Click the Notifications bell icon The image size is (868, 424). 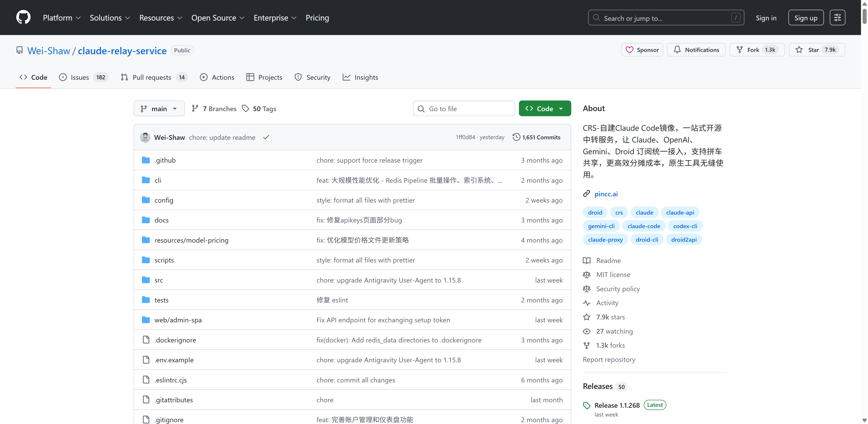(677, 50)
